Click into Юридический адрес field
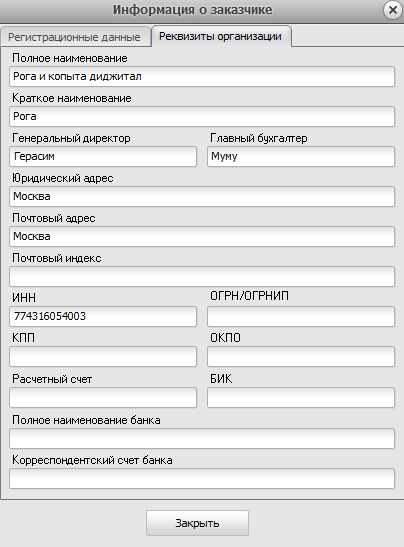Viewport: 404px width, 547px height. (x=202, y=196)
